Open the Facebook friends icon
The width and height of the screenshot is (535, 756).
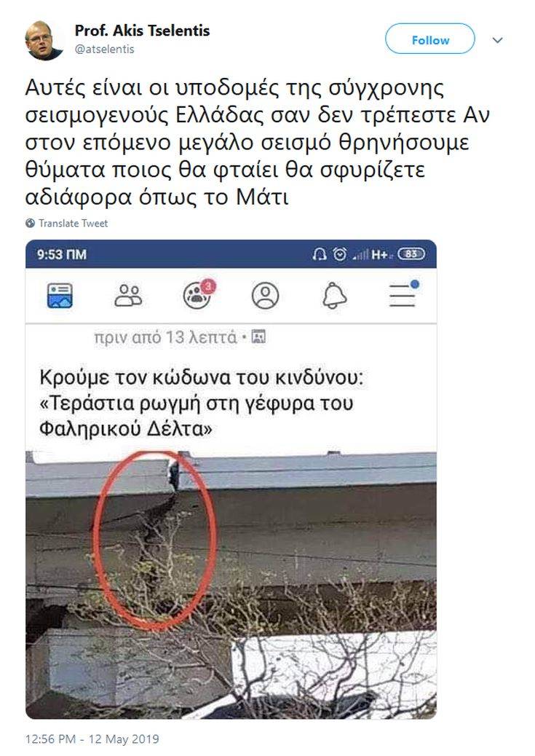coord(128,296)
